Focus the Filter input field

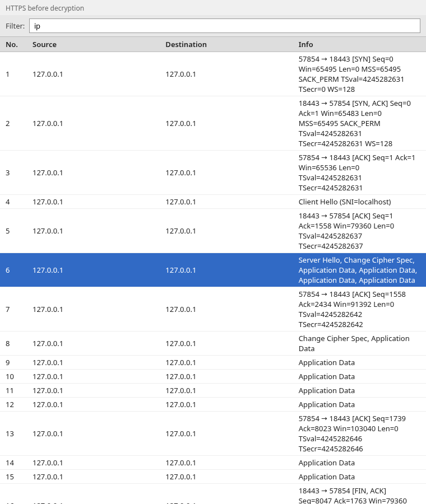[x=225, y=26]
